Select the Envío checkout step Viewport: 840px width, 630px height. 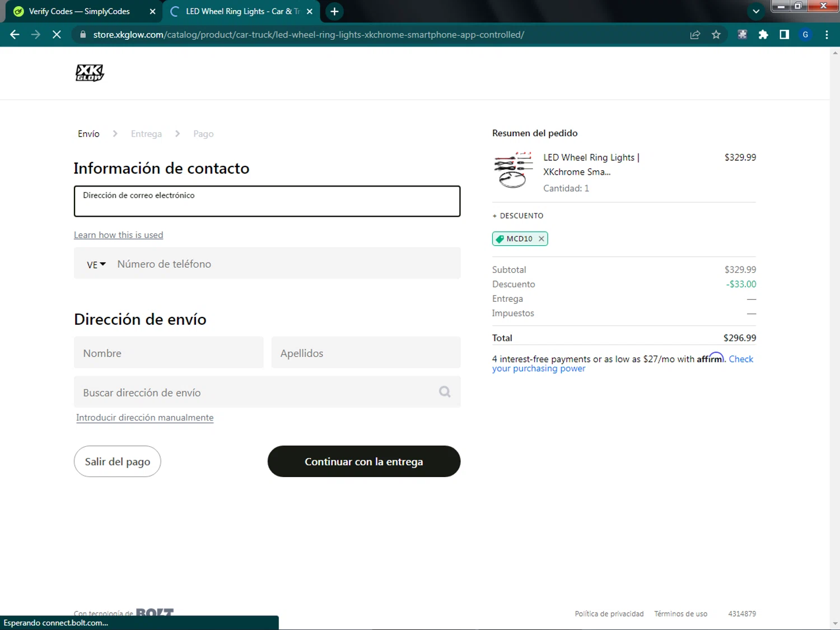pyautogui.click(x=88, y=134)
